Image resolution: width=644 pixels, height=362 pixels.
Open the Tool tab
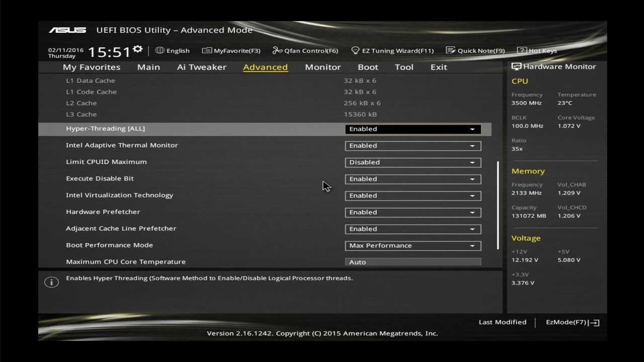(x=404, y=67)
